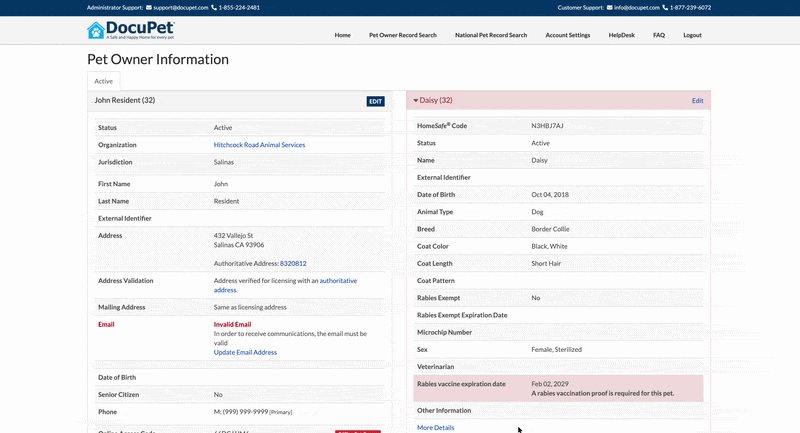Open Hitchcock Road Animal Services link
The image size is (800, 433).
(259, 145)
